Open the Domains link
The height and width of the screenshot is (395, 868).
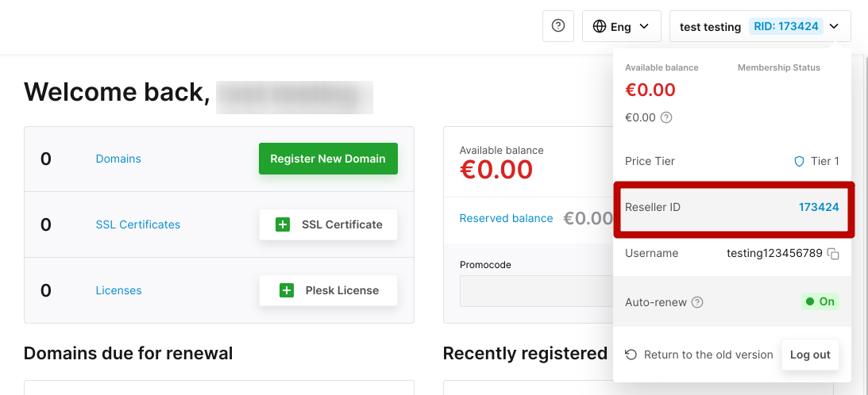(x=118, y=159)
